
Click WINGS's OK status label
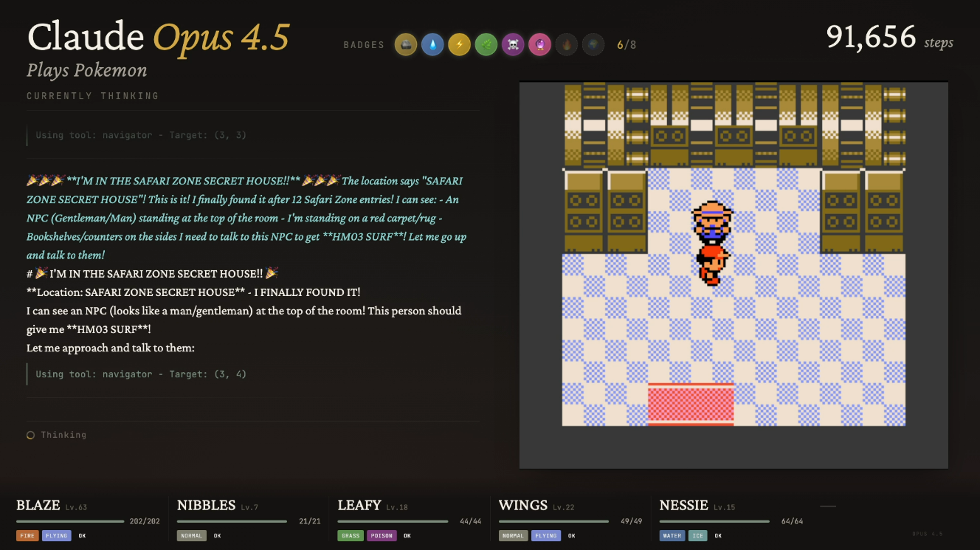[x=571, y=536]
